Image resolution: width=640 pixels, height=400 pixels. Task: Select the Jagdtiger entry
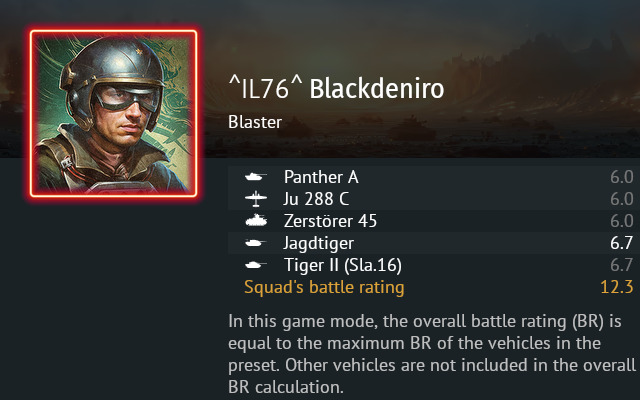(x=318, y=243)
